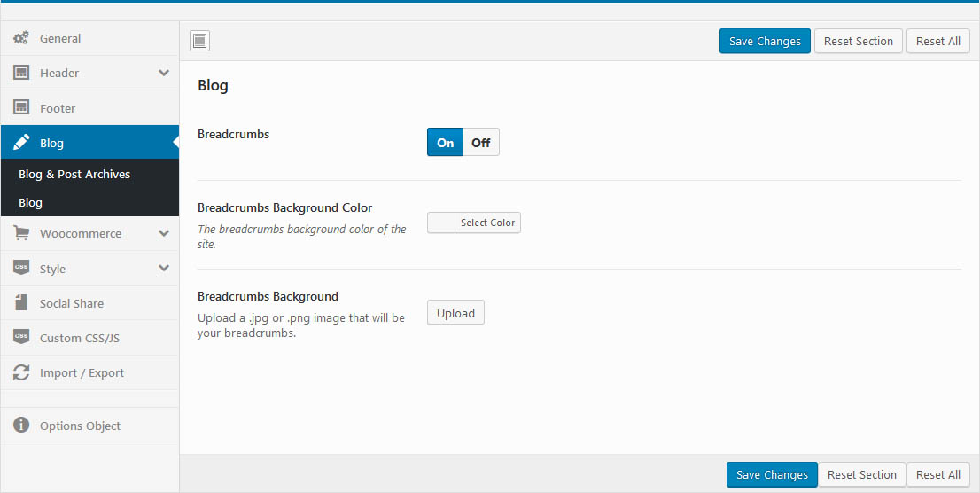Expand the Style submenu chevron

pos(163,268)
